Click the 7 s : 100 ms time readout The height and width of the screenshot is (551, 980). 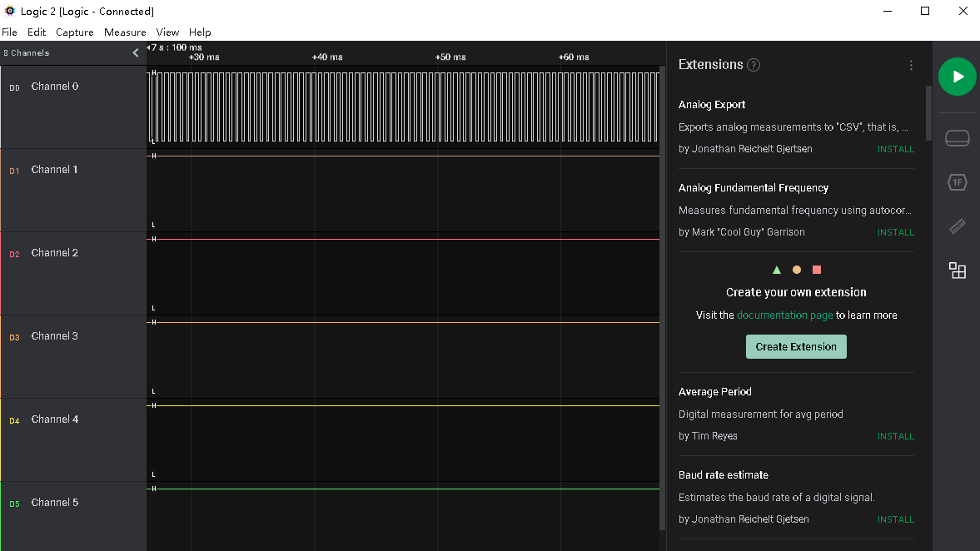(x=176, y=47)
